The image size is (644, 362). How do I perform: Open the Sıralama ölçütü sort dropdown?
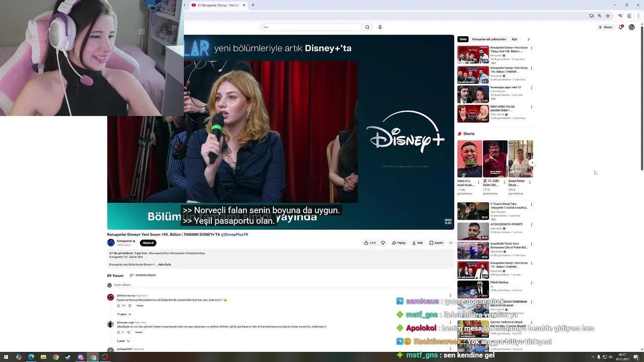143,275
